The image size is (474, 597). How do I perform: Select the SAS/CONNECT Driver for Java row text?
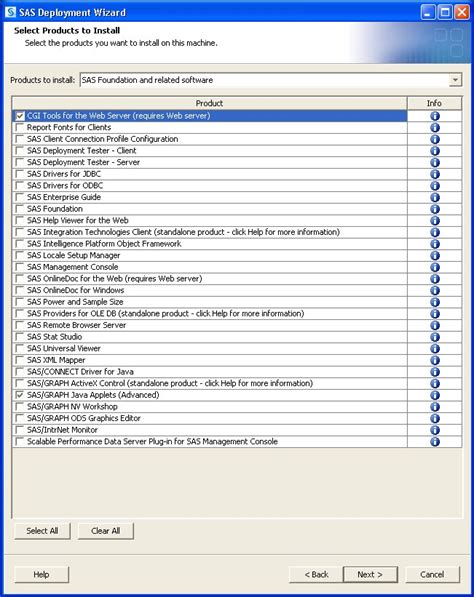click(80, 372)
